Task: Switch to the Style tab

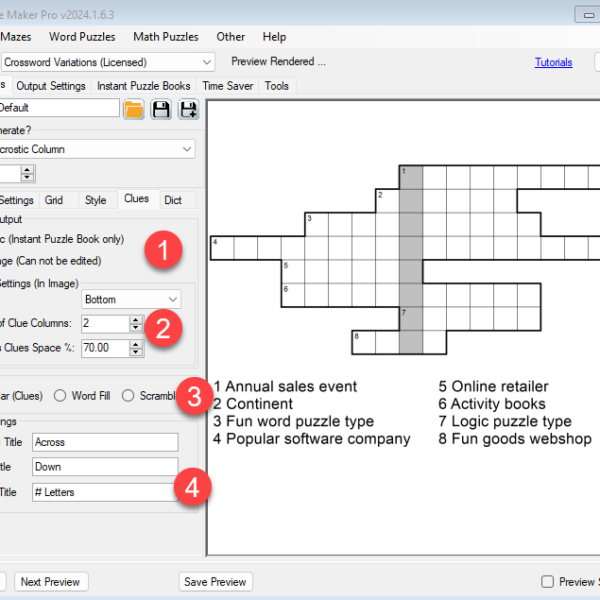Action: (x=95, y=200)
